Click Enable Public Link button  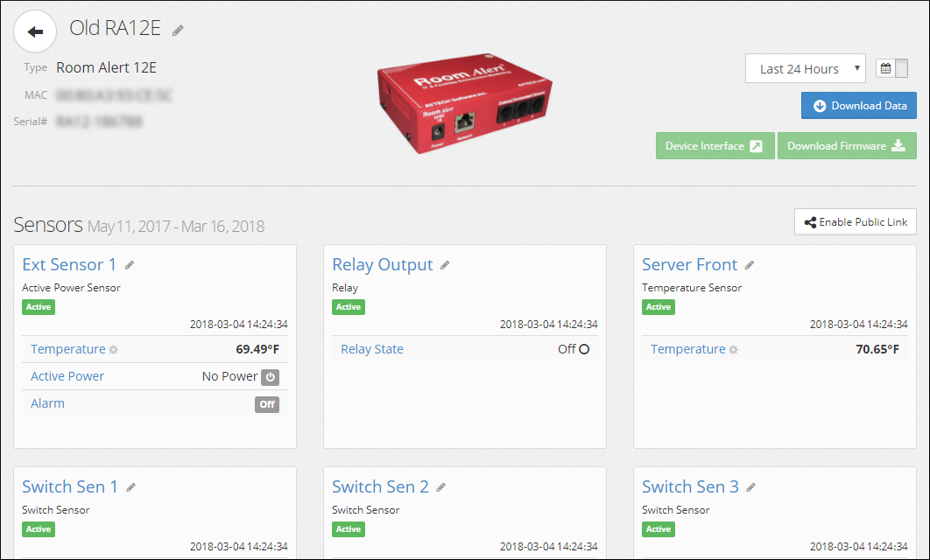tap(855, 222)
